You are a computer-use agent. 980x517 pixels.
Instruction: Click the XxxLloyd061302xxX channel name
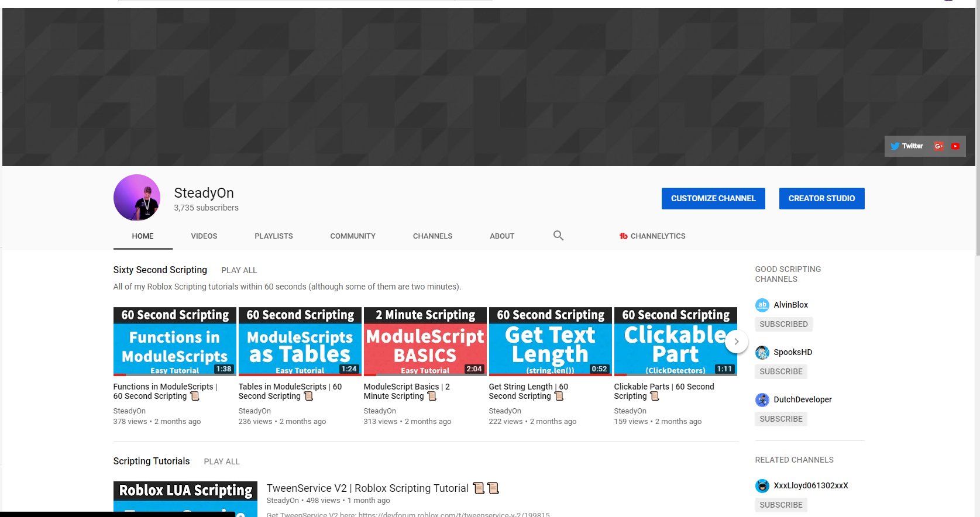coord(811,485)
